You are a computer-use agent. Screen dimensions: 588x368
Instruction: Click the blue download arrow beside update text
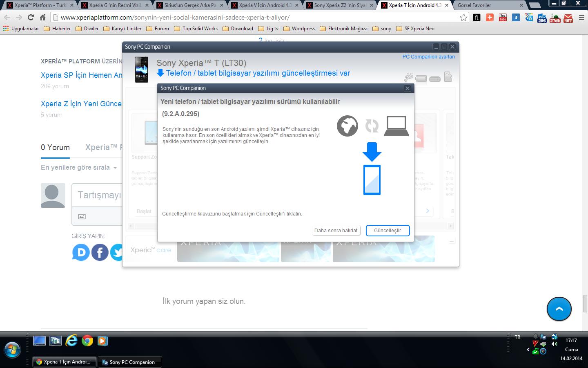pos(160,73)
